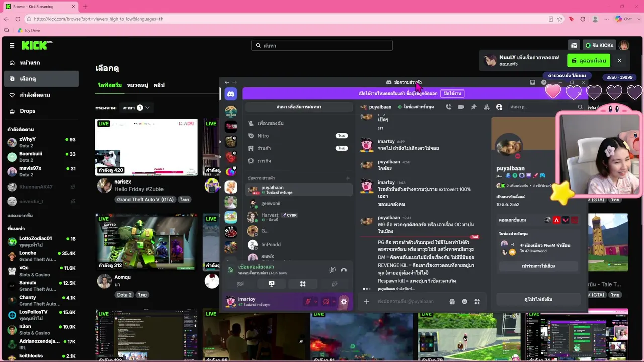The image size is (644, 362).
Task: Open the Kick profile avatar menu
Action: point(624,45)
